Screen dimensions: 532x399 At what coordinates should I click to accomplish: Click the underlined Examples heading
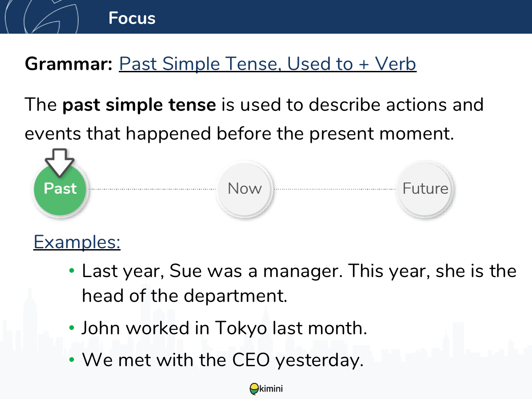point(77,243)
